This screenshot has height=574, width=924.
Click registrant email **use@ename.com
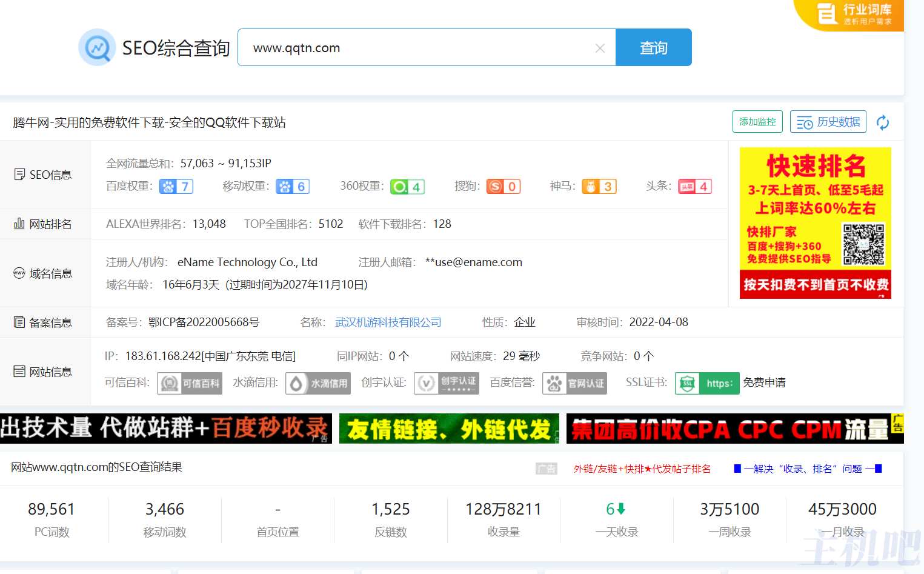coord(474,262)
